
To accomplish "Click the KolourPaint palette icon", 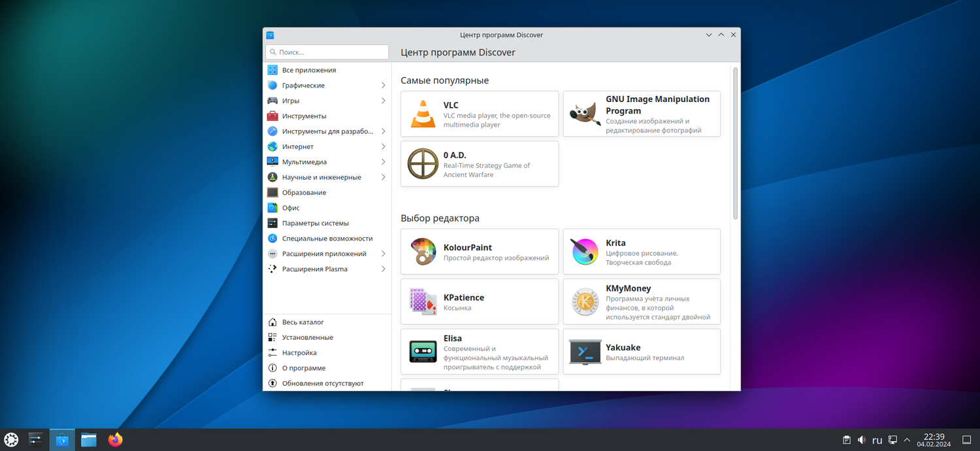I will click(423, 252).
